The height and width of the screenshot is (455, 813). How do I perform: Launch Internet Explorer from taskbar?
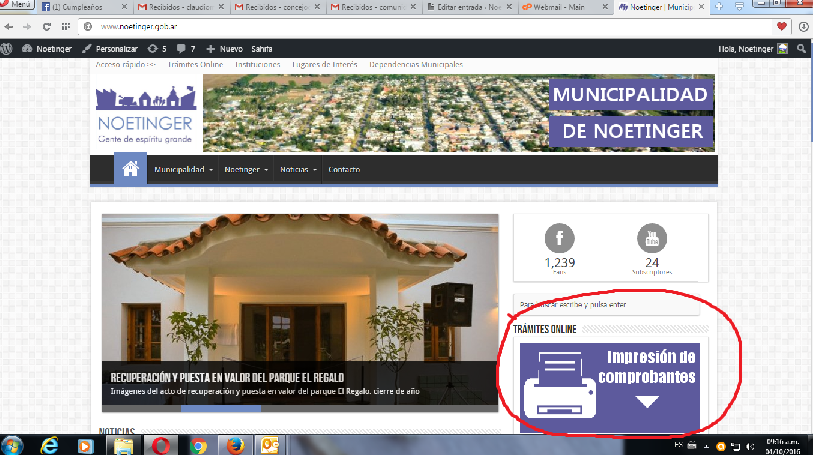click(x=49, y=446)
